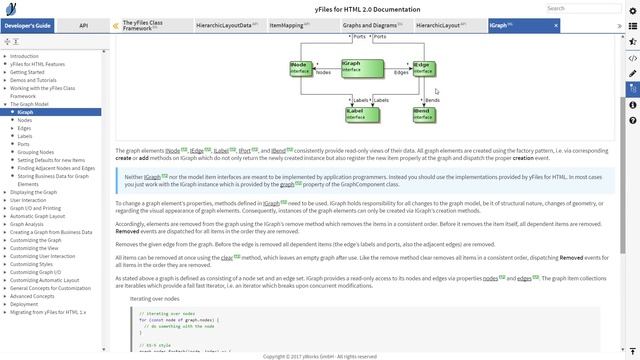Show the code snippet icon
Image resolution: width=640 pixels, height=360 pixels.
[633, 58]
